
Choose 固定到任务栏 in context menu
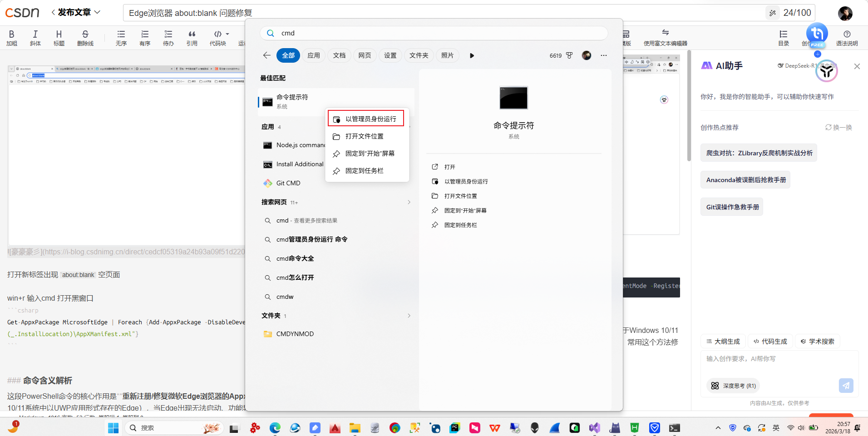tap(367, 171)
